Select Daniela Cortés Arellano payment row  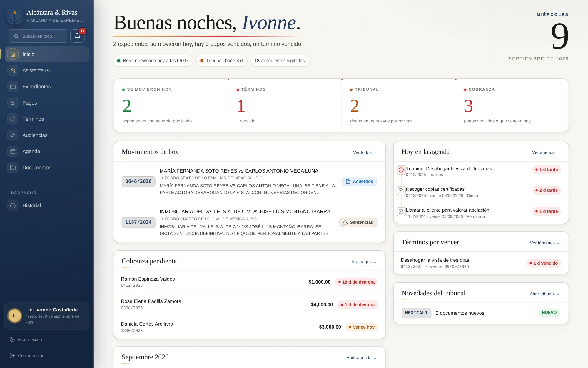tap(249, 327)
